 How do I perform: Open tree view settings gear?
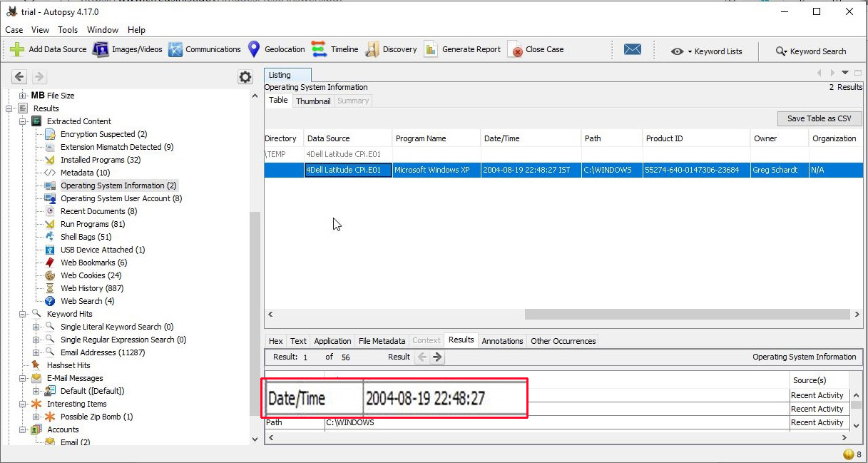pos(245,77)
